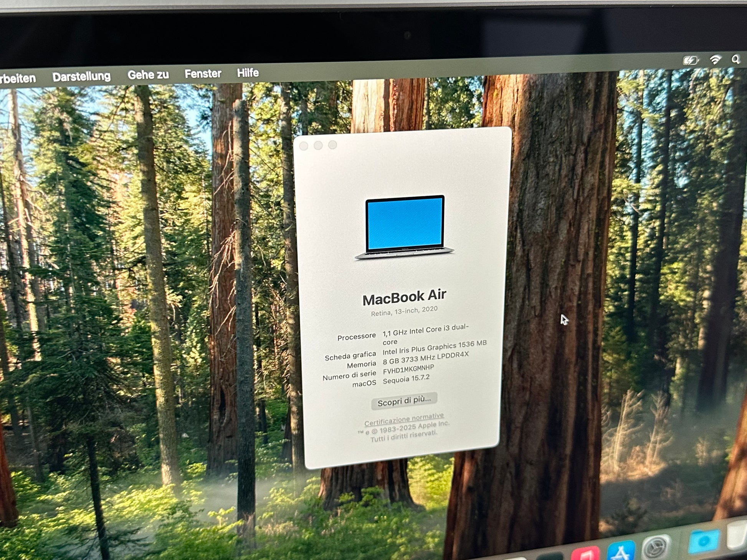
Task: Click the MacBook Air title text
Action: click(x=404, y=297)
